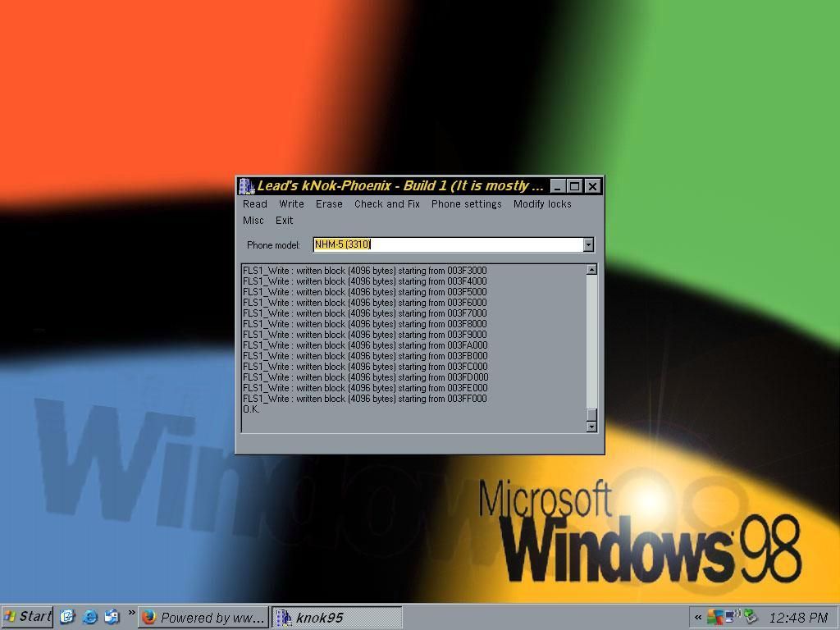Show more quick launch items chevron
Image resolution: width=840 pixels, height=630 pixels.
pos(131,614)
